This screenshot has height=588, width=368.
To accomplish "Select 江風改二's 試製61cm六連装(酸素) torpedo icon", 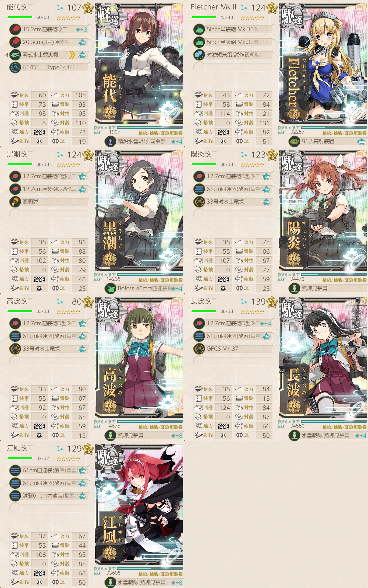I will pyautogui.click(x=15, y=496).
